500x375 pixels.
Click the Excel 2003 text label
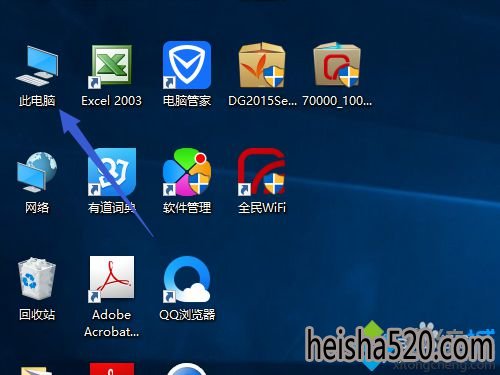(x=111, y=101)
